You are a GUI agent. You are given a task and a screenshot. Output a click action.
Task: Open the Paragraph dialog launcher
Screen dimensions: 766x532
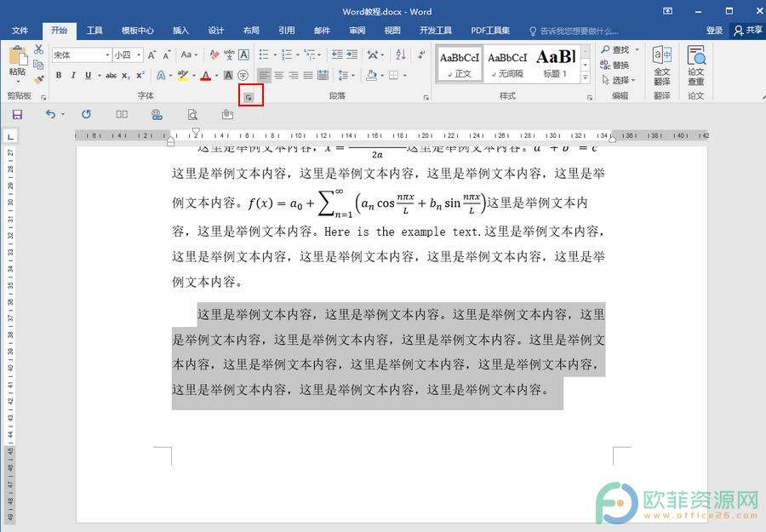(x=426, y=98)
